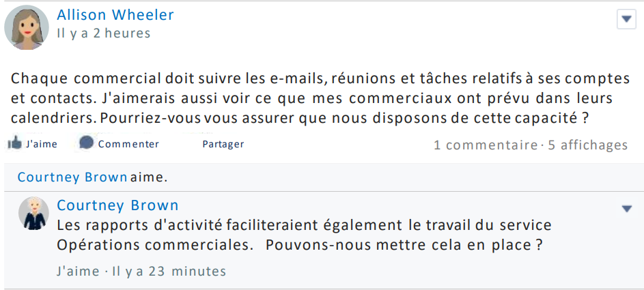Open the Allison Wheeler author name link
Viewport: 644px width, 290px height.
[115, 14]
